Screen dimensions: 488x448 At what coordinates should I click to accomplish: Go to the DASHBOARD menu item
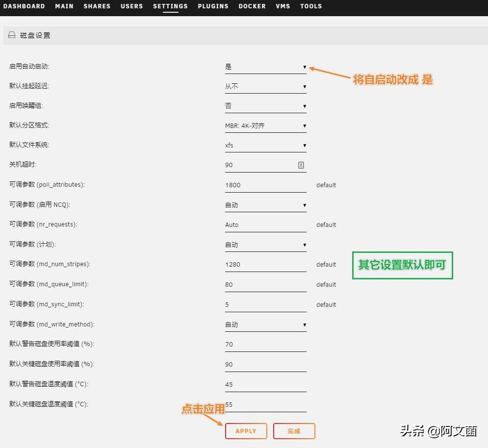coord(24,6)
